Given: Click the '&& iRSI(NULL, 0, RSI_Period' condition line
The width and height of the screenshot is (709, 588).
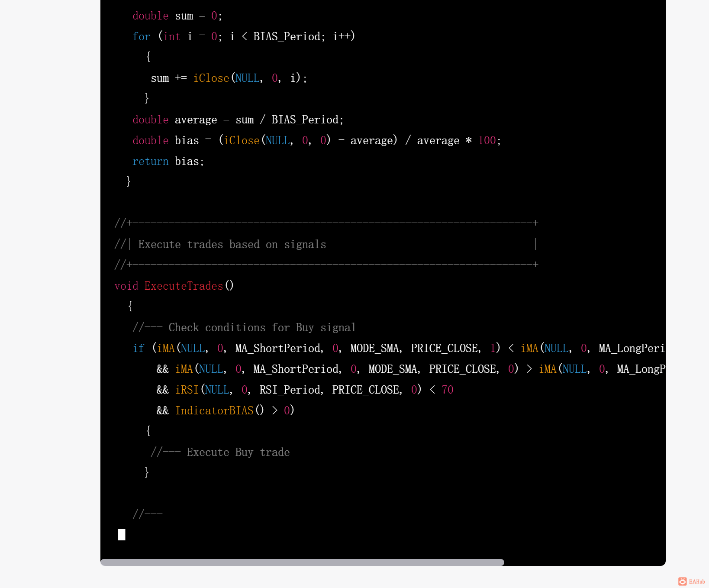Looking at the screenshot, I should (305, 390).
